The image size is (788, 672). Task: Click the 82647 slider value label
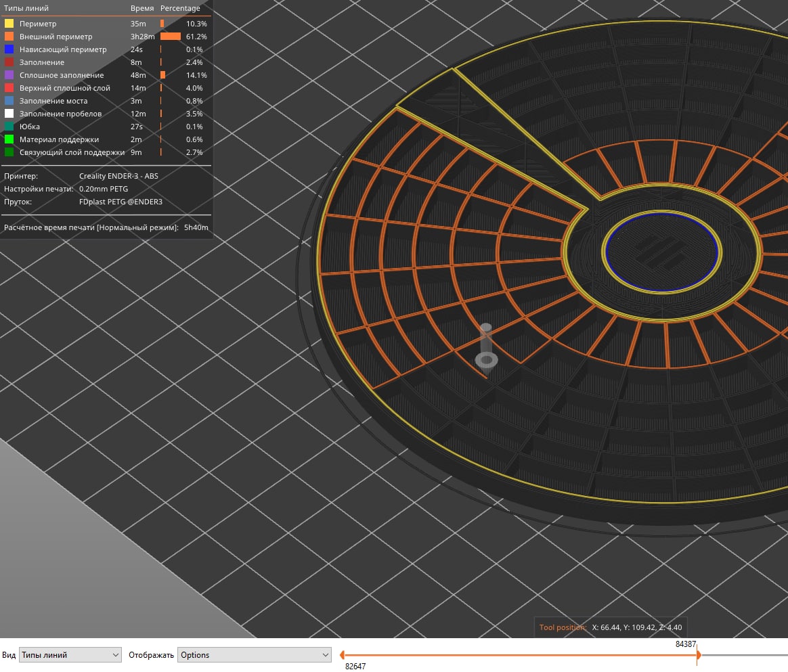[355, 666]
